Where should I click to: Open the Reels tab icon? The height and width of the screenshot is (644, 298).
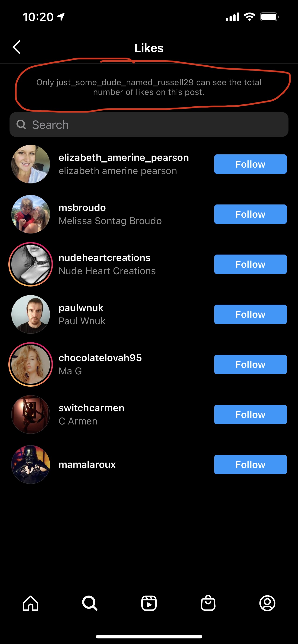click(149, 603)
